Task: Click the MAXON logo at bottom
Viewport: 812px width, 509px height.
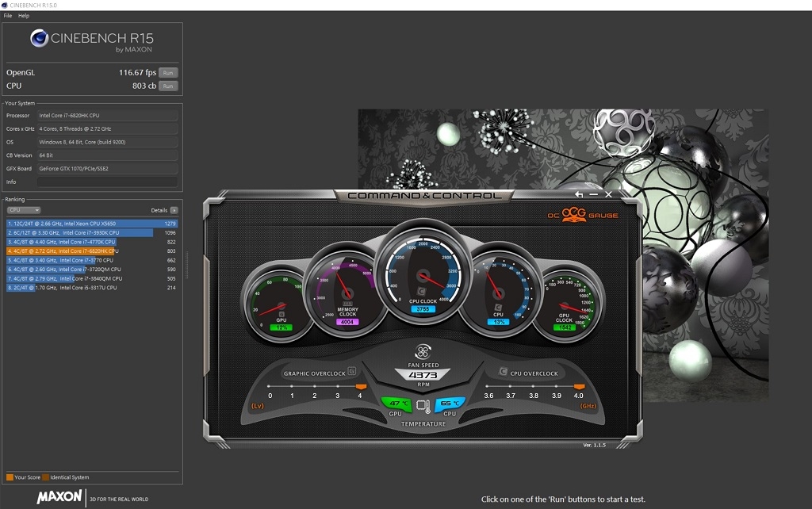Action: pyautogui.click(x=59, y=497)
